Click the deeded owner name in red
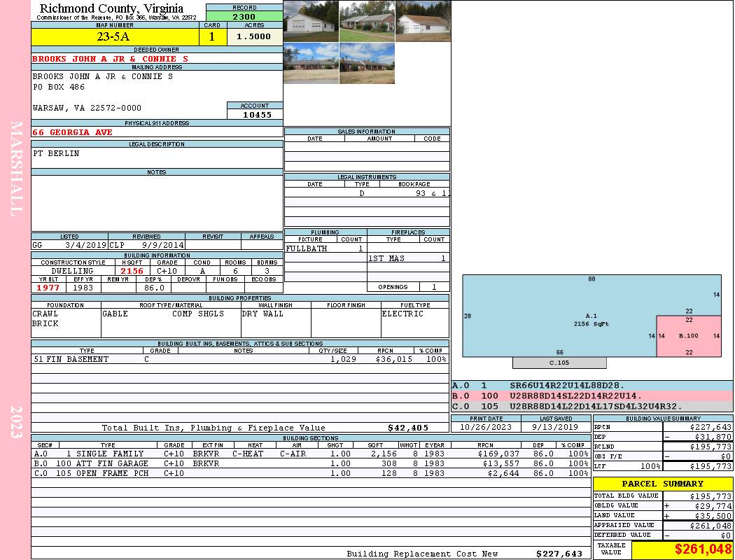Viewport: 735px width, 560px height. (110, 59)
